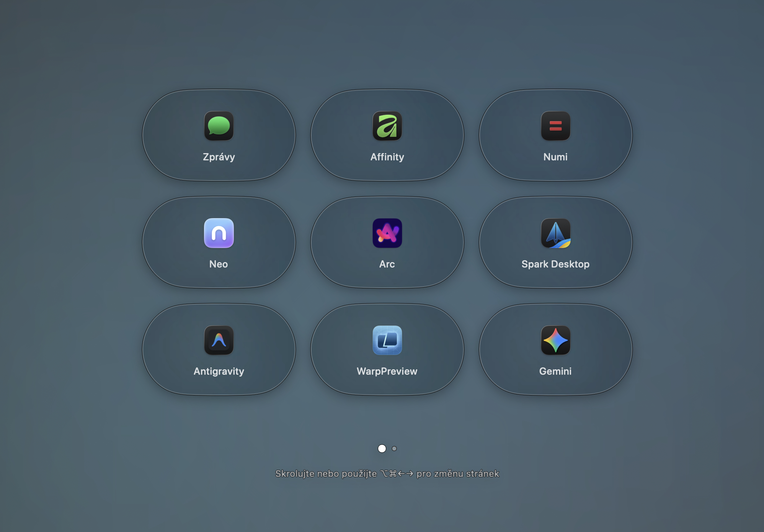
Task: Click the first page indicator dot
Action: tap(381, 449)
